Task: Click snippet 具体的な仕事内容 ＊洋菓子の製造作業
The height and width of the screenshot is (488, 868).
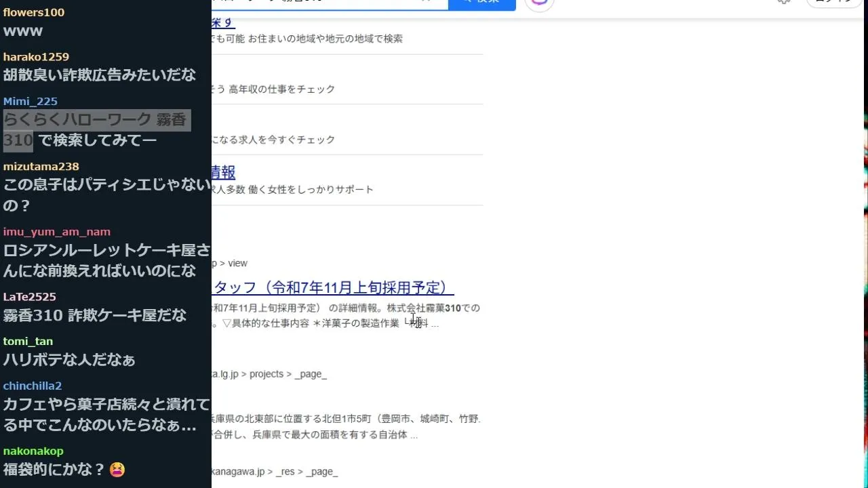Action: pos(316,323)
